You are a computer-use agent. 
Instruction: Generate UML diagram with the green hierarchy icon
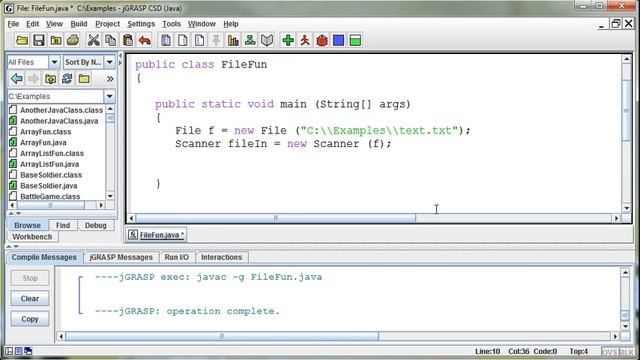(250, 40)
